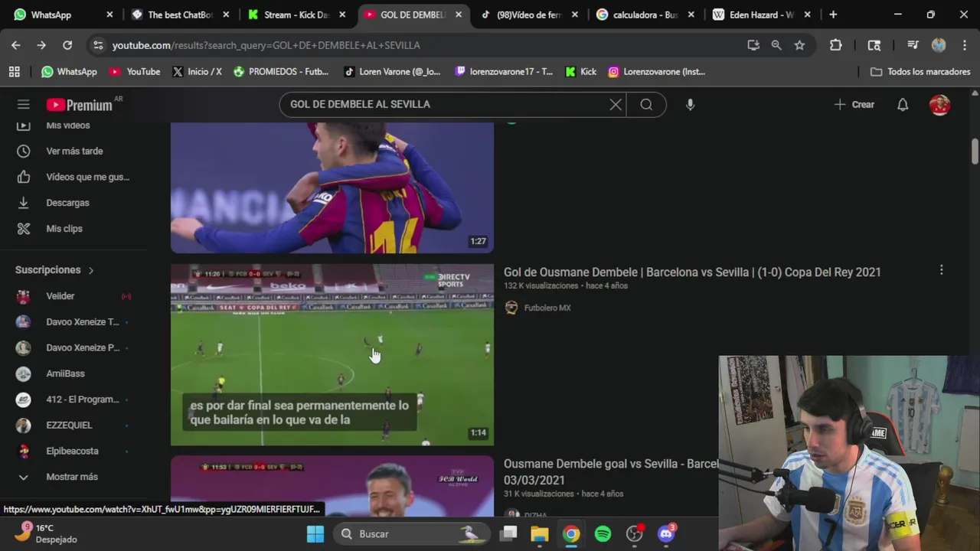Open the zoom magnifier in address bar

tap(776, 45)
